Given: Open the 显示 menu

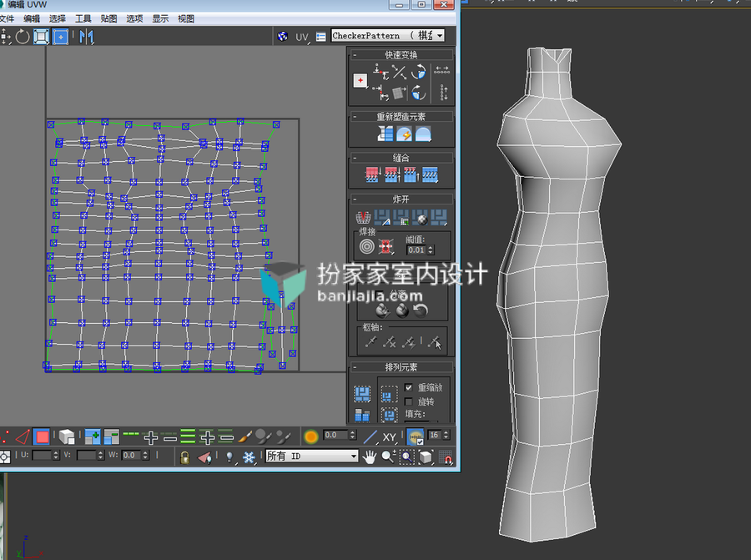Looking at the screenshot, I should point(160,18).
